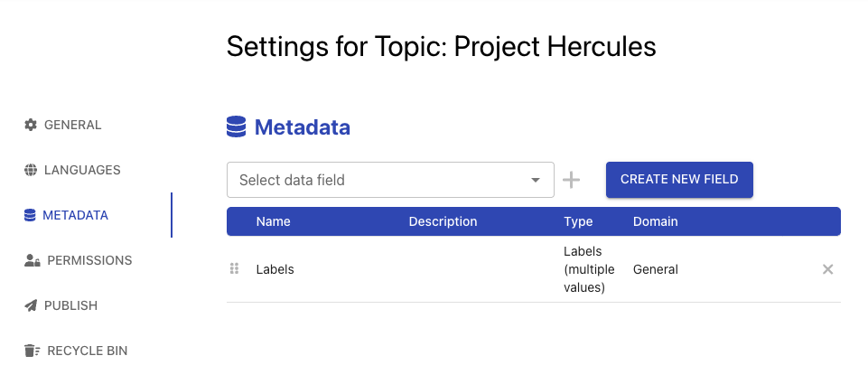Open the Metadata settings tab
868x384 pixels.
coord(75,215)
